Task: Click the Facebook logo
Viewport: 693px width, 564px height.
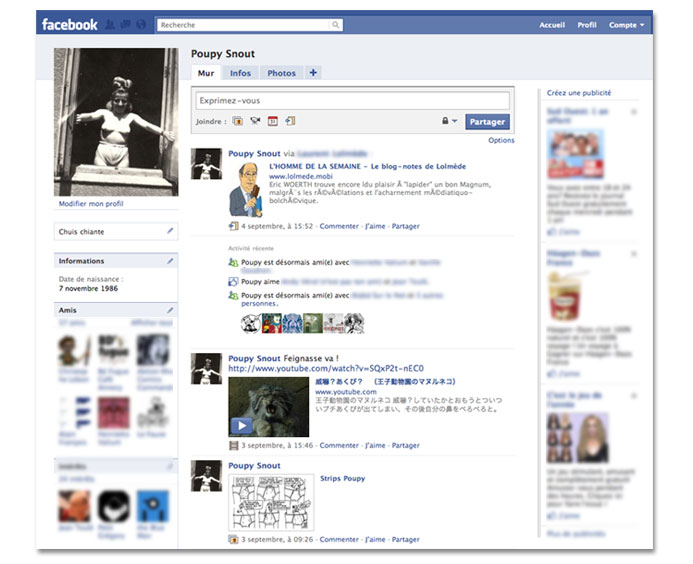Action: (x=69, y=25)
